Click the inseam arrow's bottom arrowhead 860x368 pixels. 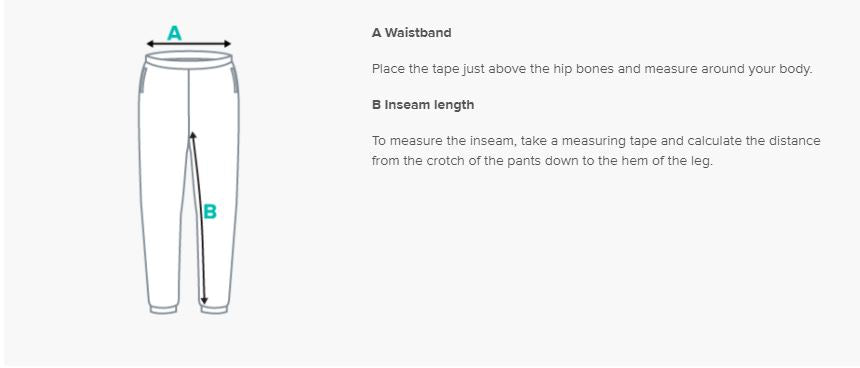(x=204, y=301)
